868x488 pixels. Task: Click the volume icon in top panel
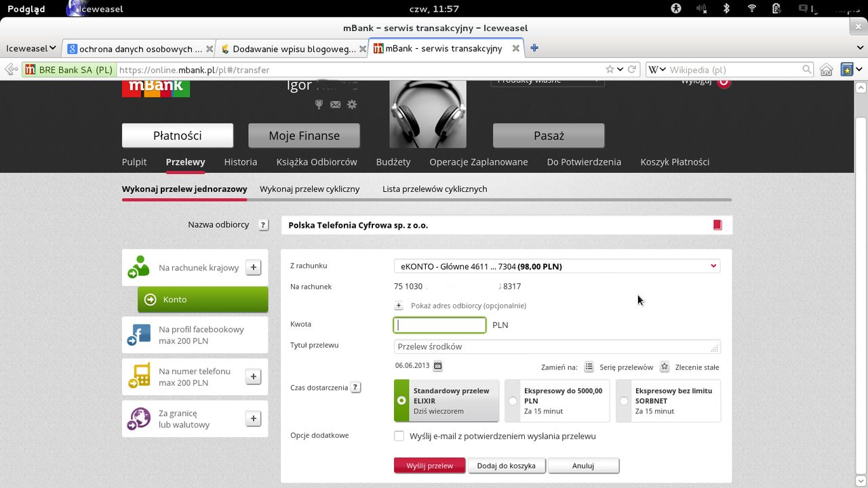(701, 8)
